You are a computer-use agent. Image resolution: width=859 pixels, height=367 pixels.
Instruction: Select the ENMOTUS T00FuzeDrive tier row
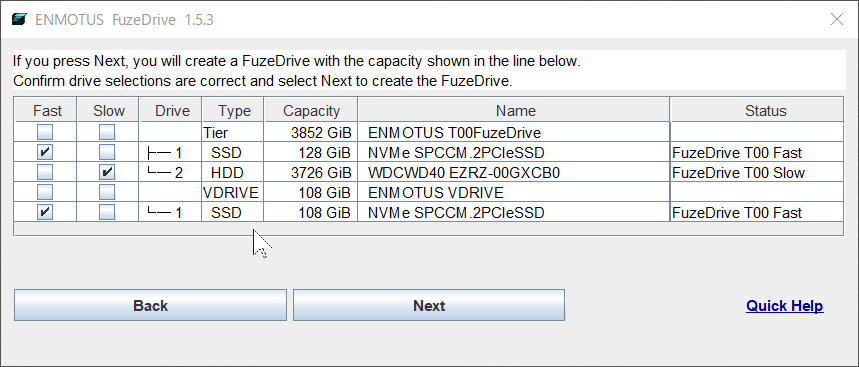(x=428, y=132)
